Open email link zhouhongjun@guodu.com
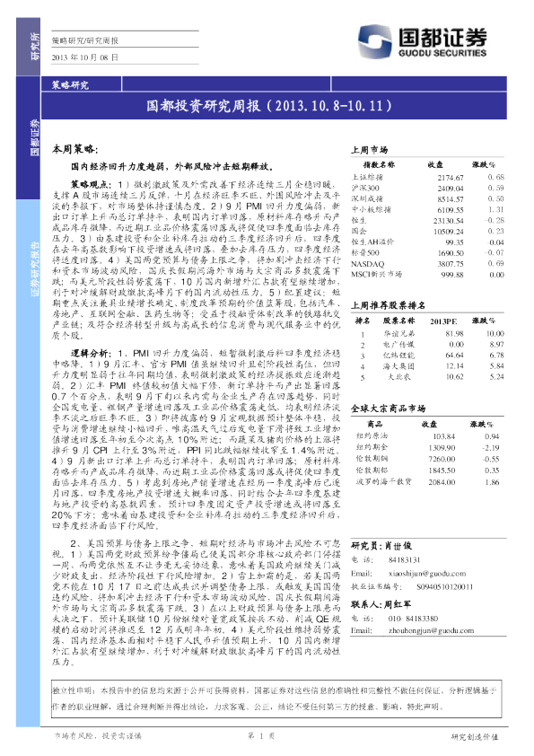Screen dimensions: 534x756 click(x=431, y=630)
